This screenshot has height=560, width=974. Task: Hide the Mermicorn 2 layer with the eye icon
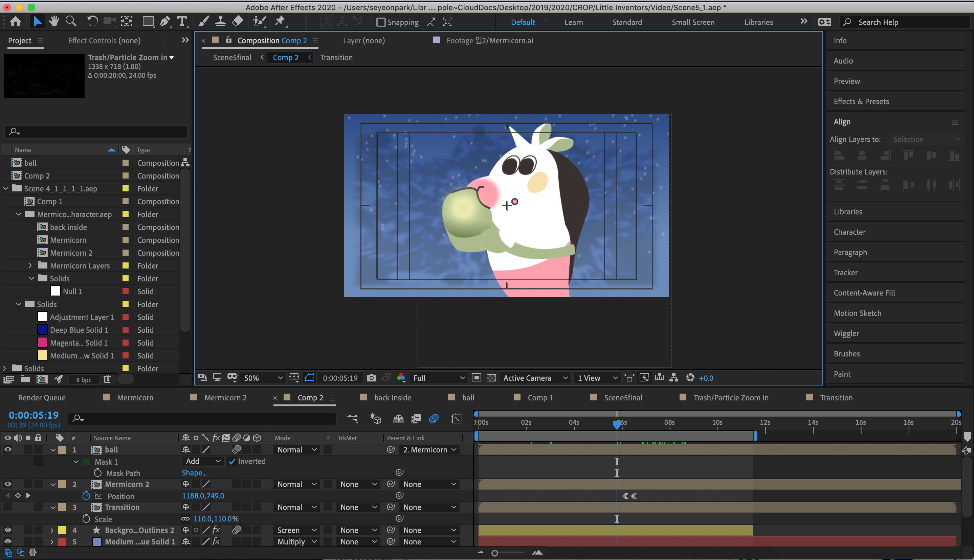click(x=8, y=484)
